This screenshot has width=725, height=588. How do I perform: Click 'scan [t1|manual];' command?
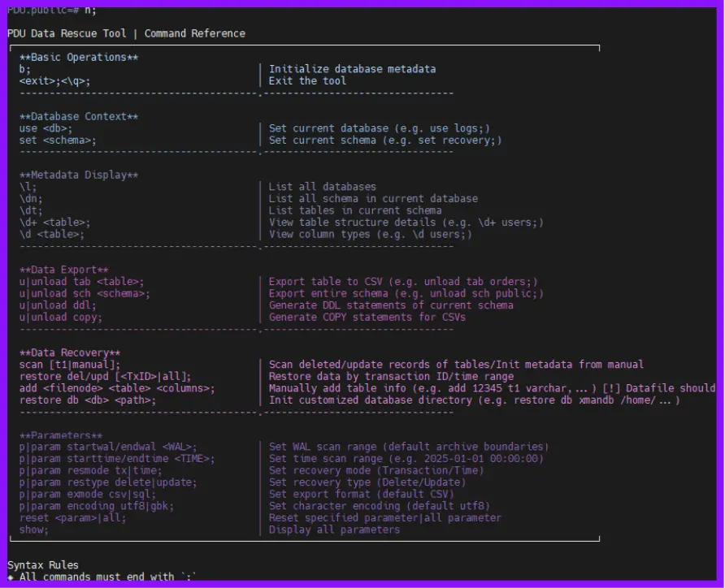pyautogui.click(x=70, y=365)
